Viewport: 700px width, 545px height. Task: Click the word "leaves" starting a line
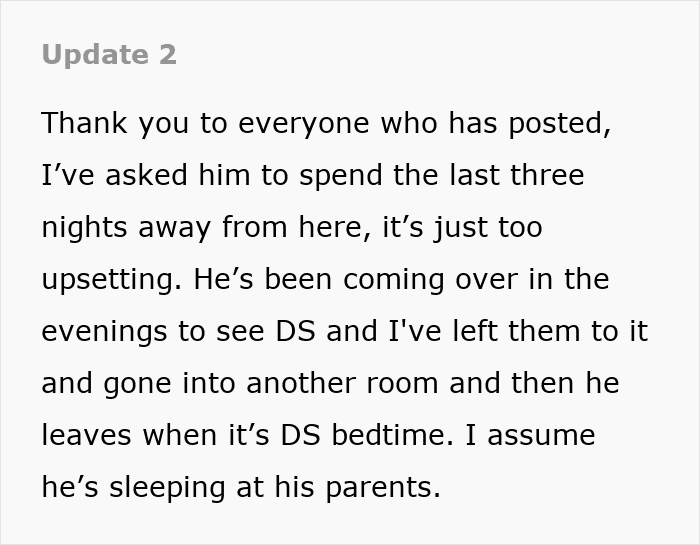click(87, 435)
